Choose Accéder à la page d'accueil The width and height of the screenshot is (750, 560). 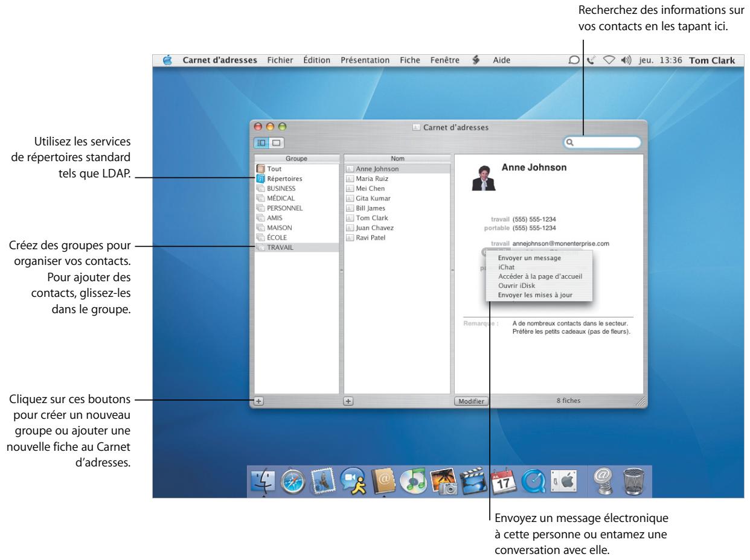click(539, 276)
